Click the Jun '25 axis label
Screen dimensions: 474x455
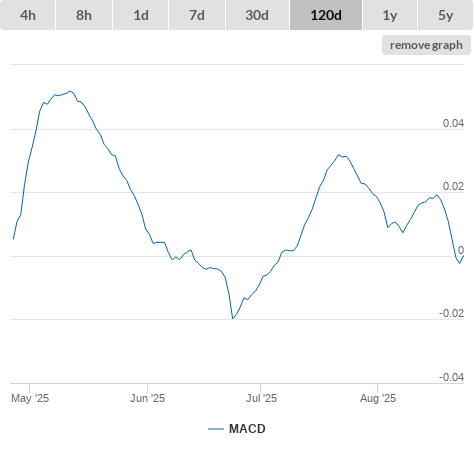click(147, 398)
